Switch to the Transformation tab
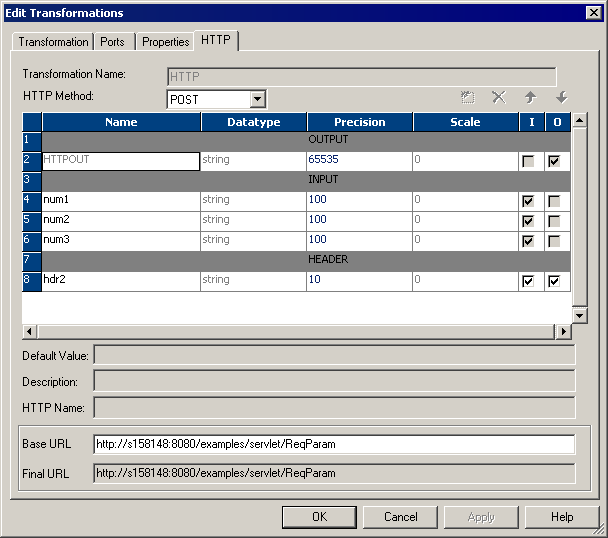The image size is (608, 538). click(53, 42)
